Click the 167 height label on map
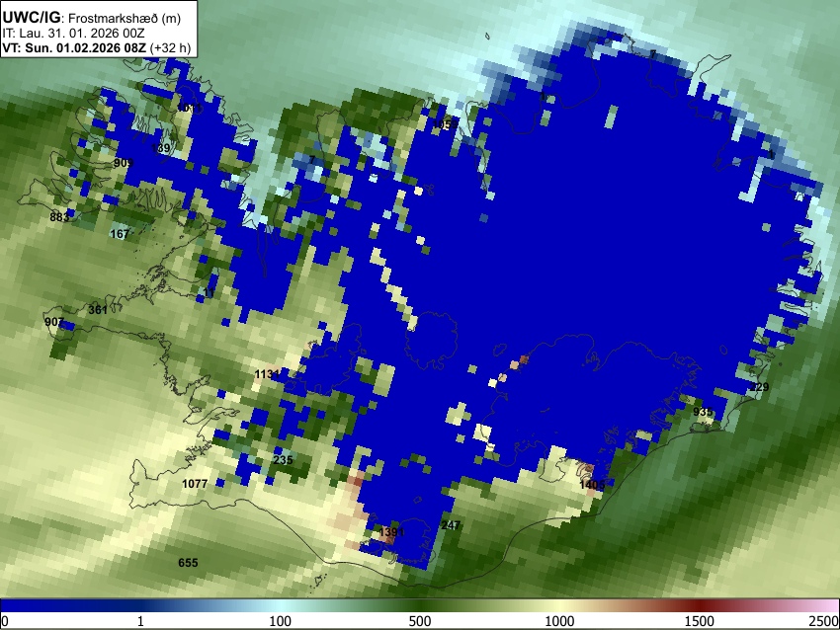This screenshot has width=840, height=630. coord(120,234)
